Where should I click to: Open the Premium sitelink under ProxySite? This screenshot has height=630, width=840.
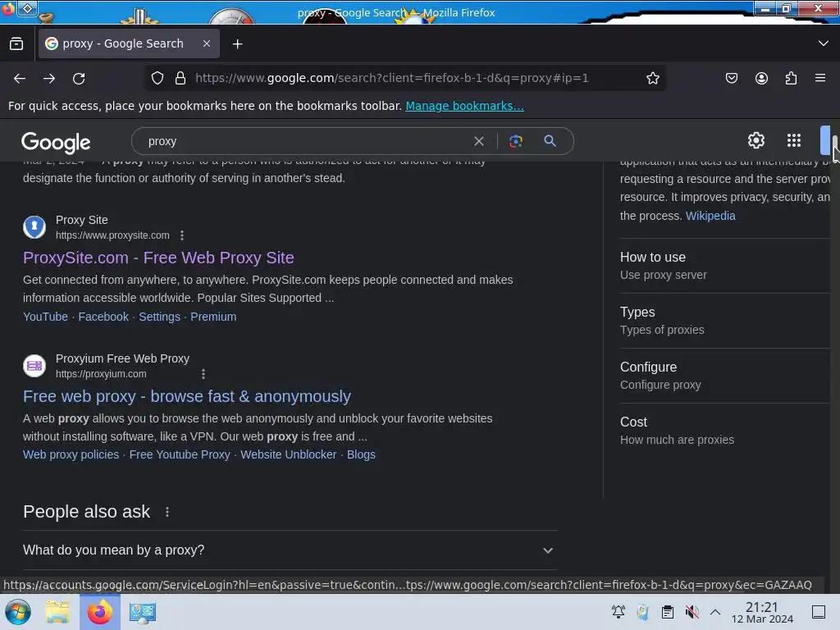(213, 317)
